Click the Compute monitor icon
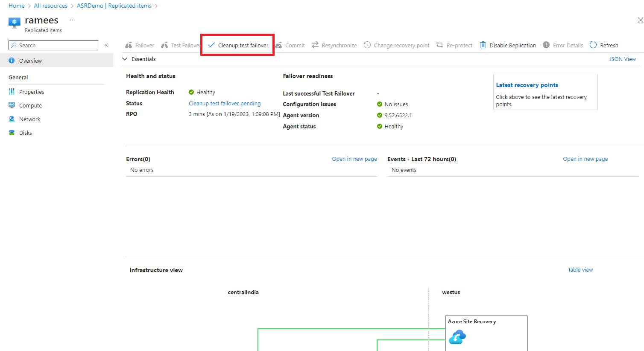 click(x=12, y=105)
